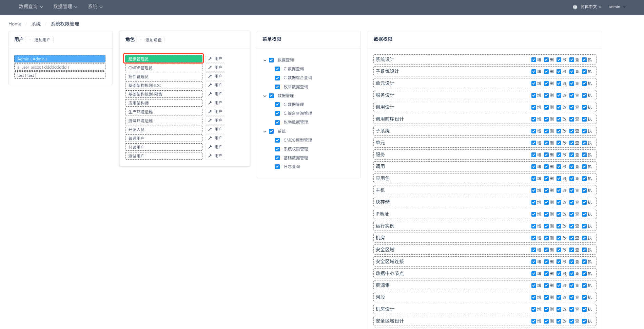Toggle 执 checkbox for IP地址 row
The height and width of the screenshot is (329, 644).
(584, 214)
